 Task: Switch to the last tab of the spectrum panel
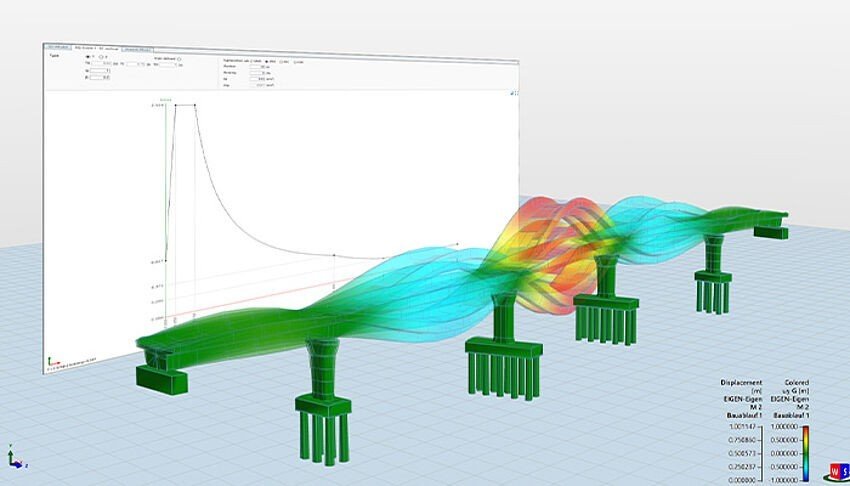pyautogui.click(x=137, y=50)
